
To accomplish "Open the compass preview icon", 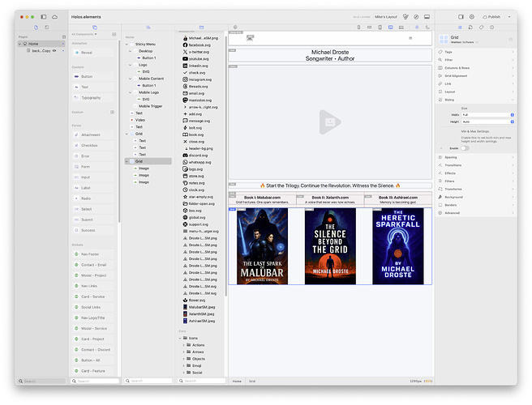I will [x=416, y=17].
